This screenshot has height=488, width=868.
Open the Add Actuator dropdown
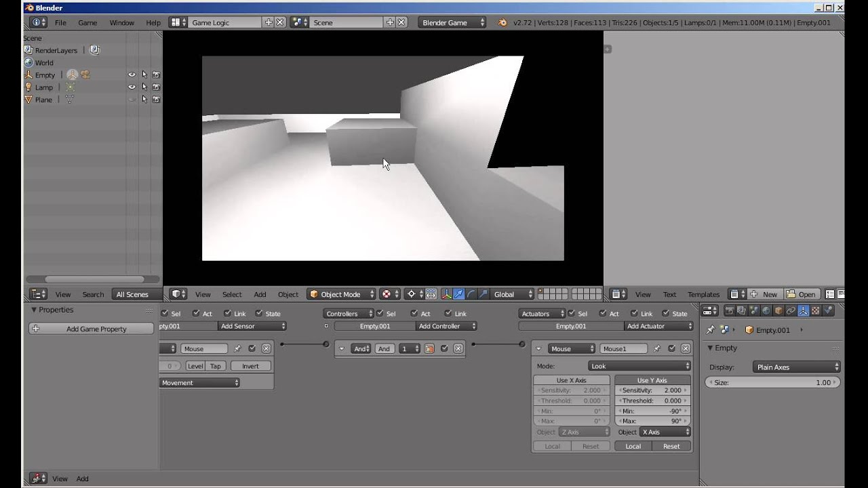point(658,326)
